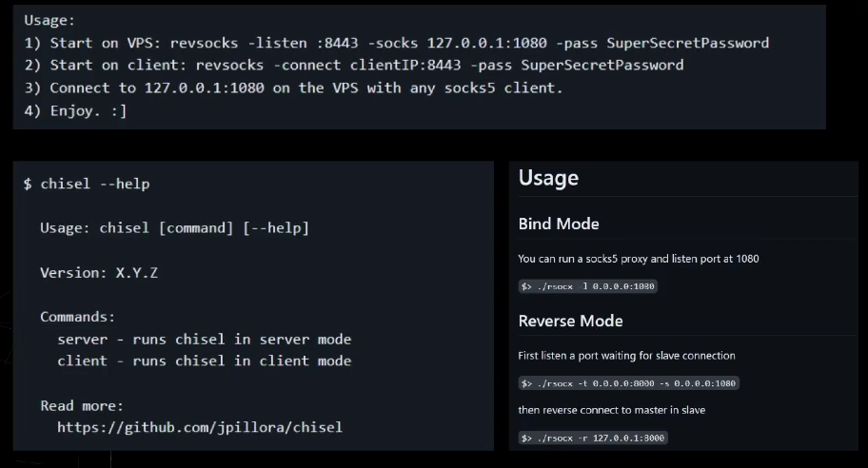Click the 'Connect to 127.0.0.1:1080' instruction line
Screen dimensions: 868x468
click(293, 88)
